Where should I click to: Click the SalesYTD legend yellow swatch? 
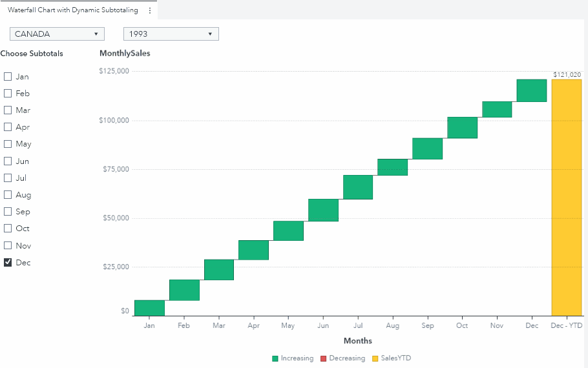pyautogui.click(x=375, y=358)
